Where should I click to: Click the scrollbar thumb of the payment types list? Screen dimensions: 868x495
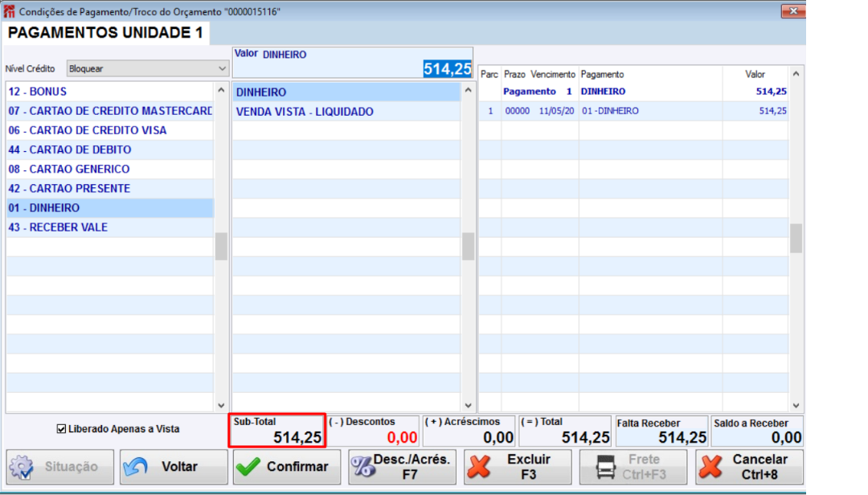click(x=222, y=246)
